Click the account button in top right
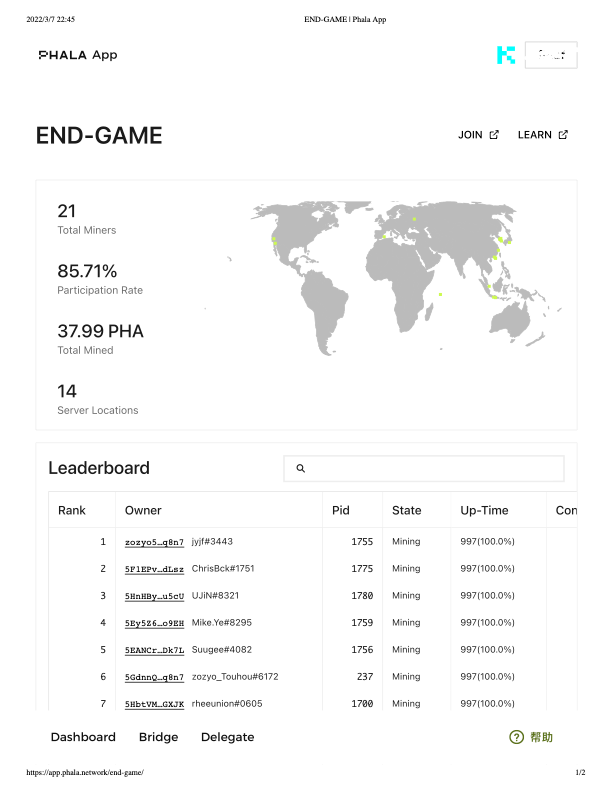Screen dimensions: 612x792 click(551, 55)
